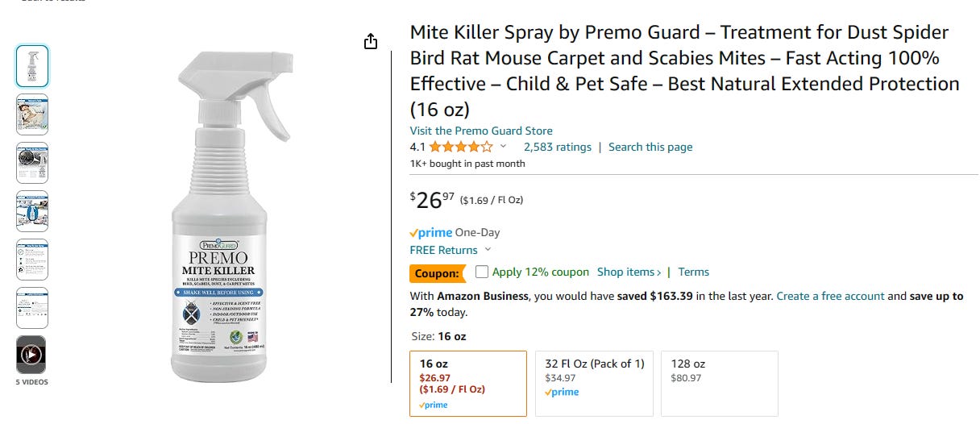Open the Shop items coupon link
The width and height of the screenshot is (980, 424).
tap(629, 272)
